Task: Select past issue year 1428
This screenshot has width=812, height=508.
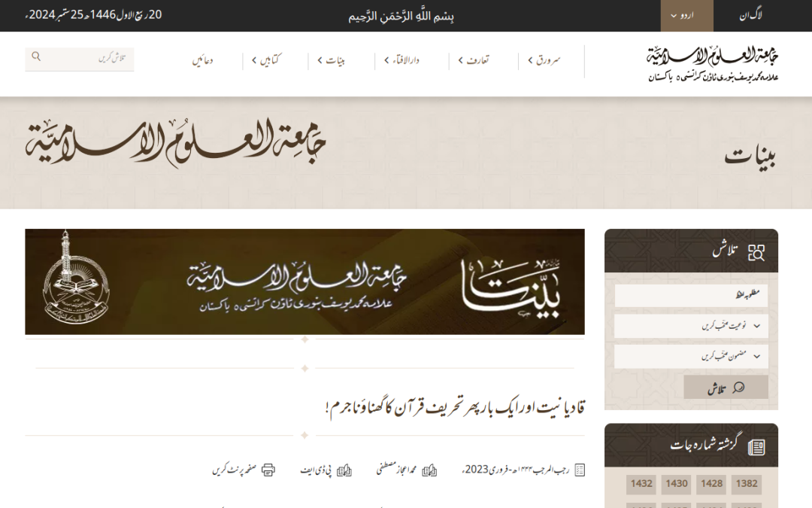Action: click(x=711, y=484)
